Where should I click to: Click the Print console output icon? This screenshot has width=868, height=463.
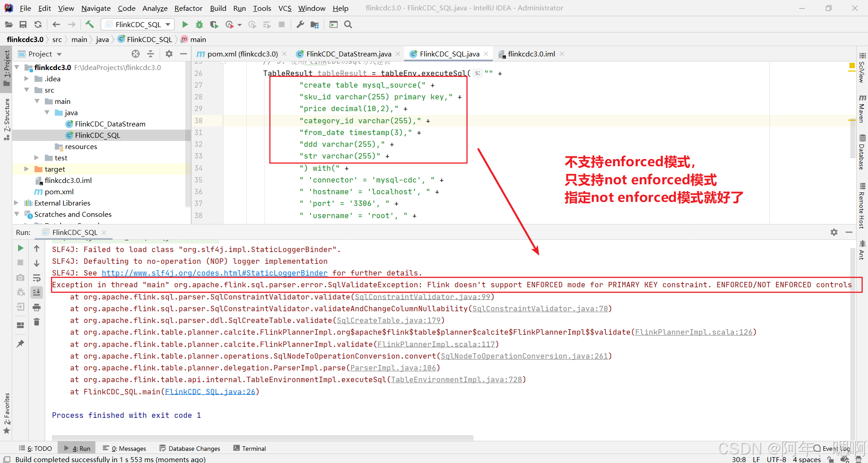point(37,308)
